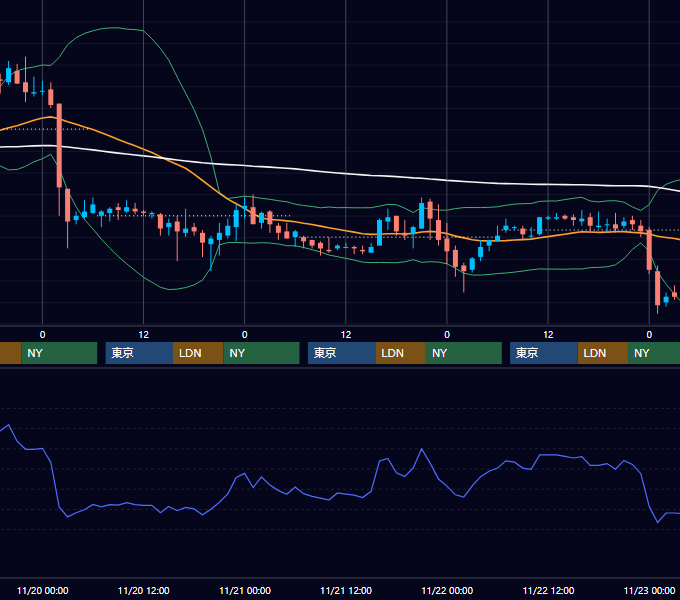Screen dimensions: 680x600
Task: Select the NY session block at 11/23 00:00
Action: pos(654,353)
